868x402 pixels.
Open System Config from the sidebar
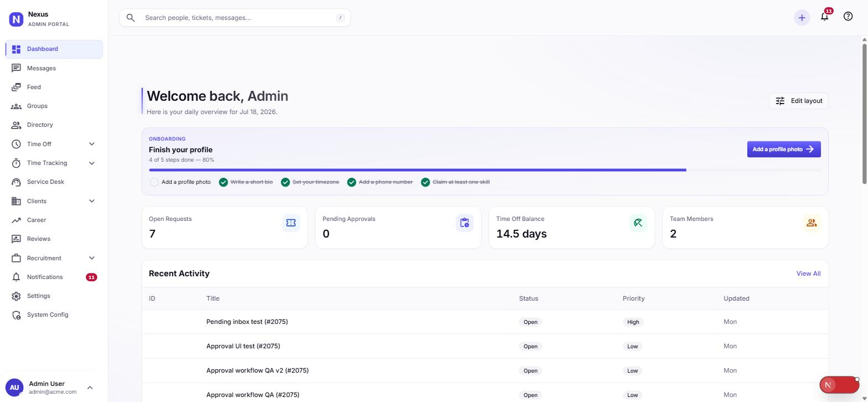[x=54, y=315]
